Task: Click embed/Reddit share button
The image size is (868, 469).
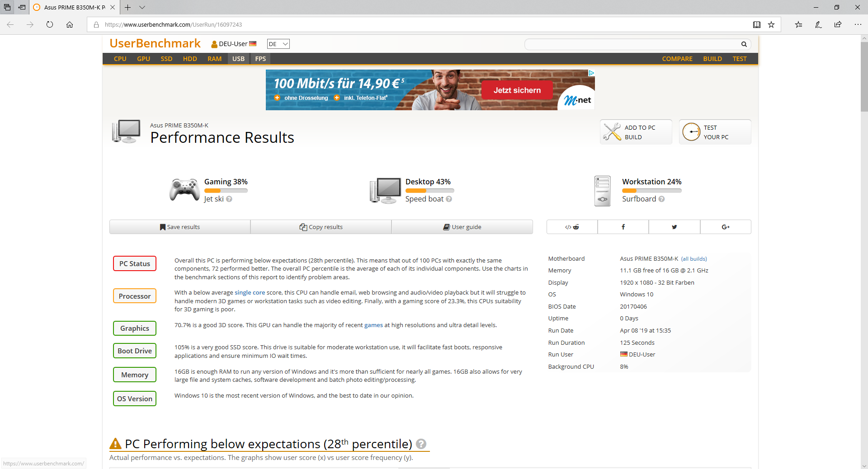Action: (x=572, y=227)
